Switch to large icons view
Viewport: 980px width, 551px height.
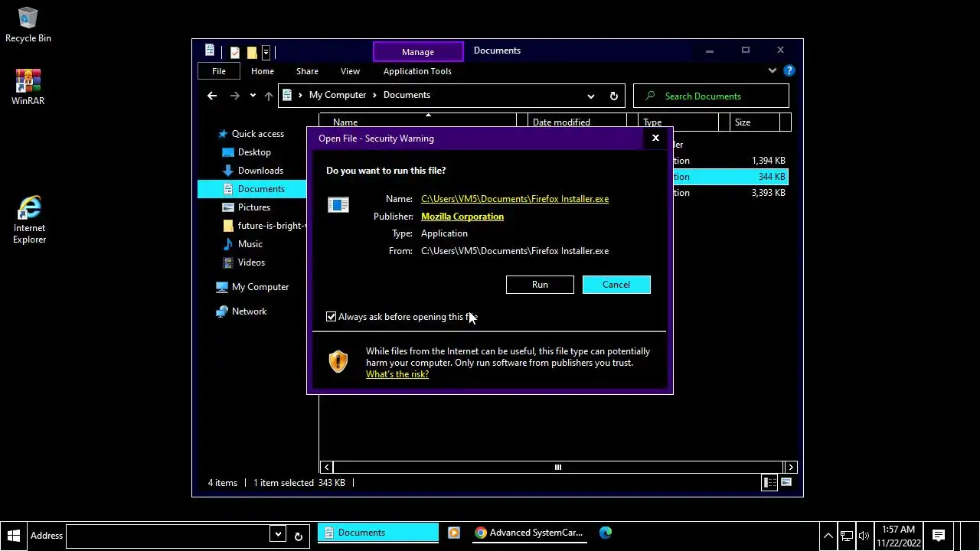click(x=786, y=483)
